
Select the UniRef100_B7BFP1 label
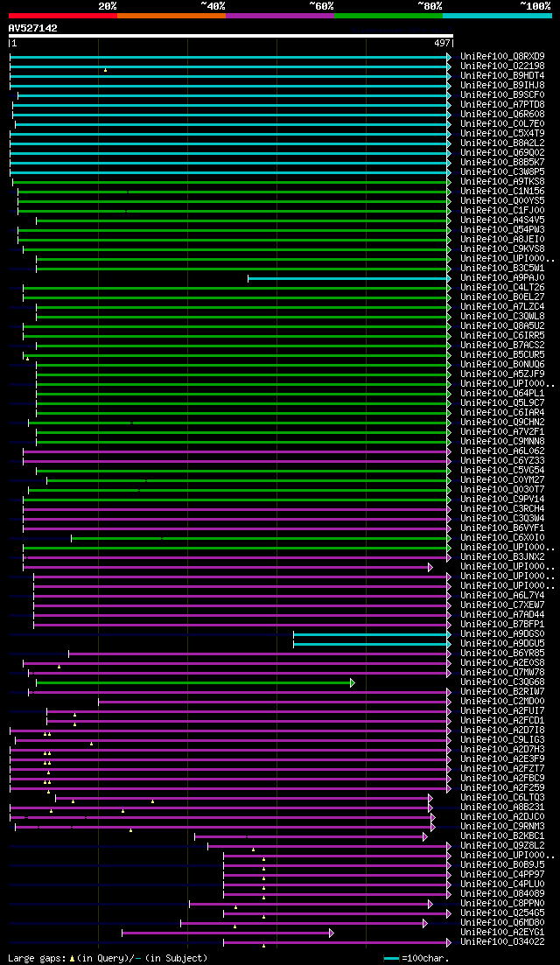coord(502,625)
